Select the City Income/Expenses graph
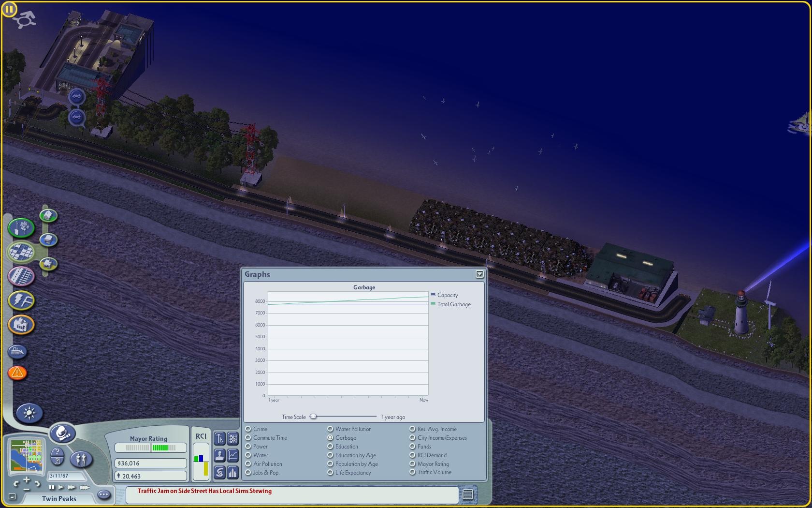 pos(412,438)
